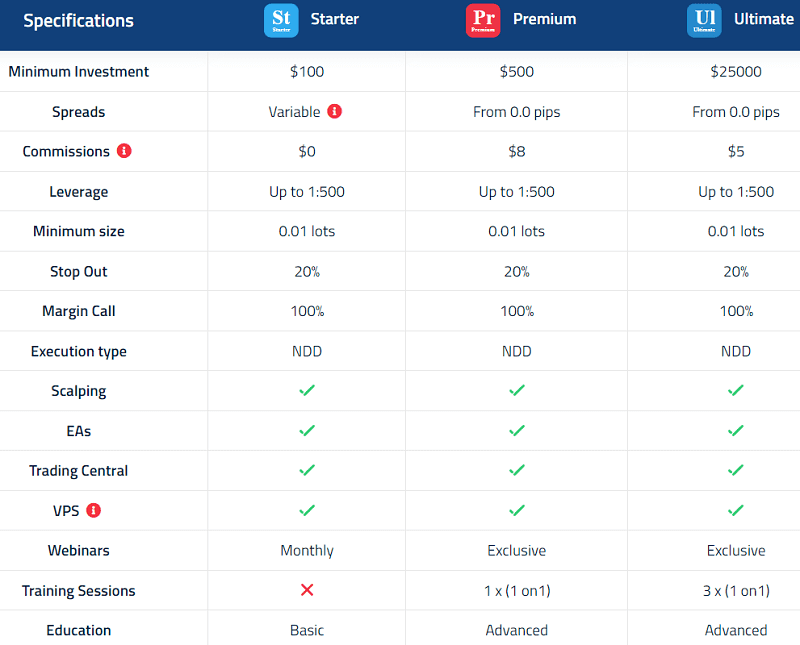
Task: Click the Premium VPS green checkmark
Action: [517, 510]
